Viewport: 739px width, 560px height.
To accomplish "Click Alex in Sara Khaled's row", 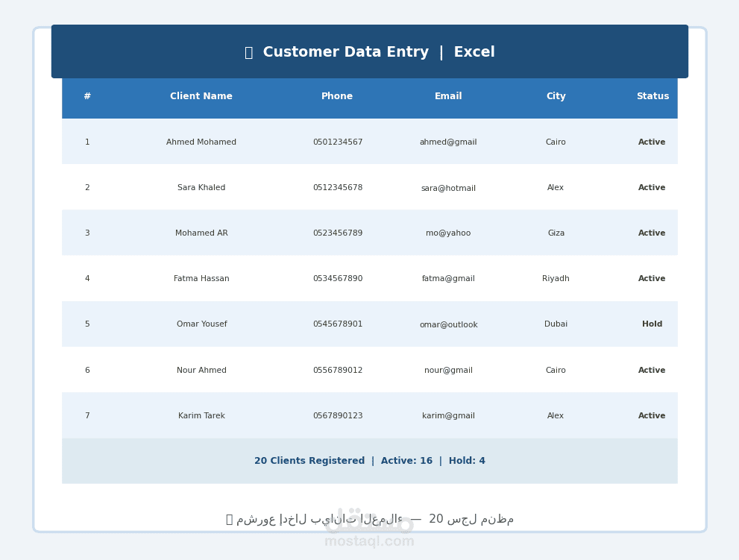I will (556, 188).
